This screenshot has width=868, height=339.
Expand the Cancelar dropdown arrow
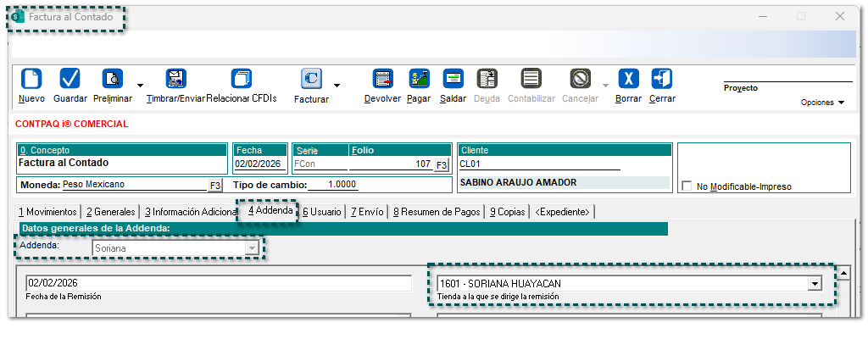605,86
